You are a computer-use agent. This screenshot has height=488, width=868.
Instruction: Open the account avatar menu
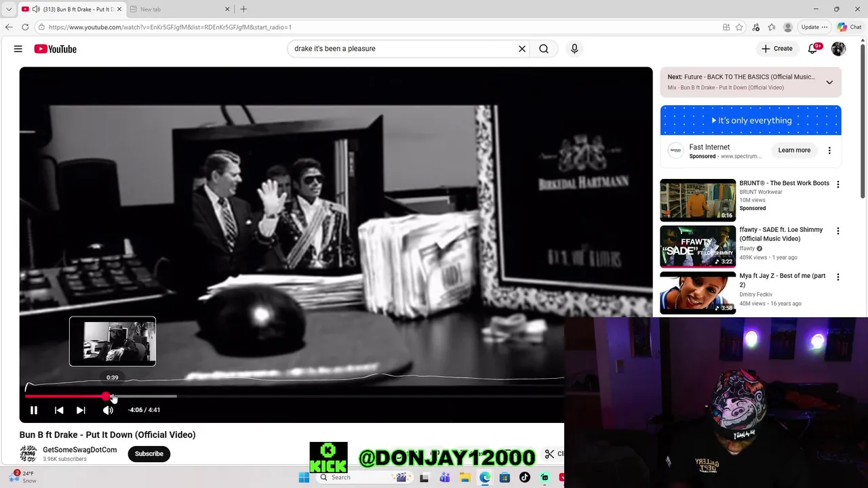839,49
